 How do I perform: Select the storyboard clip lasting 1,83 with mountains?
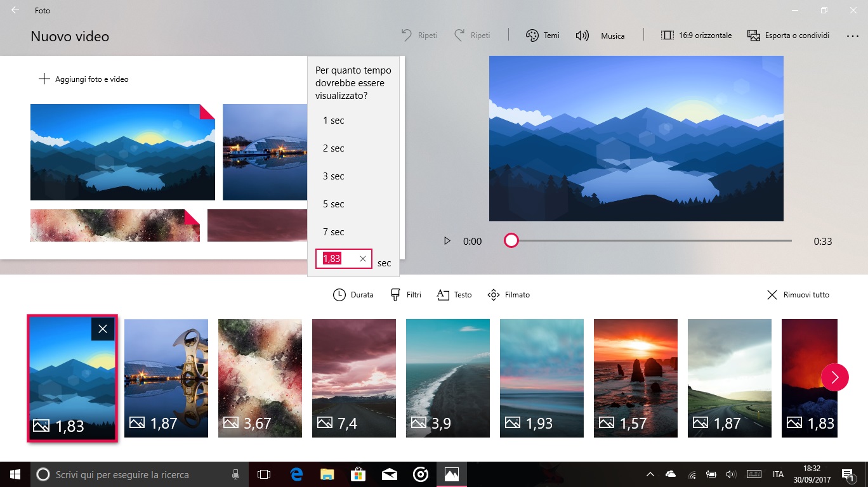click(72, 378)
